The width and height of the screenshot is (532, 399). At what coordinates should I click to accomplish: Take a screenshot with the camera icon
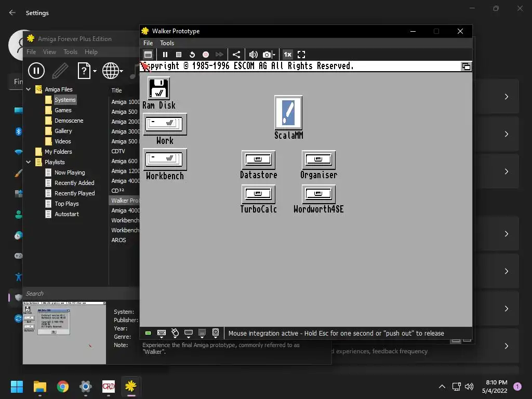click(267, 55)
